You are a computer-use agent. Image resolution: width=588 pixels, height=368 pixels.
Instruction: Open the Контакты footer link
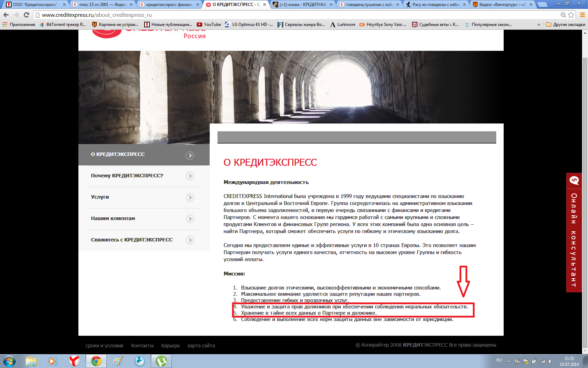click(x=142, y=346)
